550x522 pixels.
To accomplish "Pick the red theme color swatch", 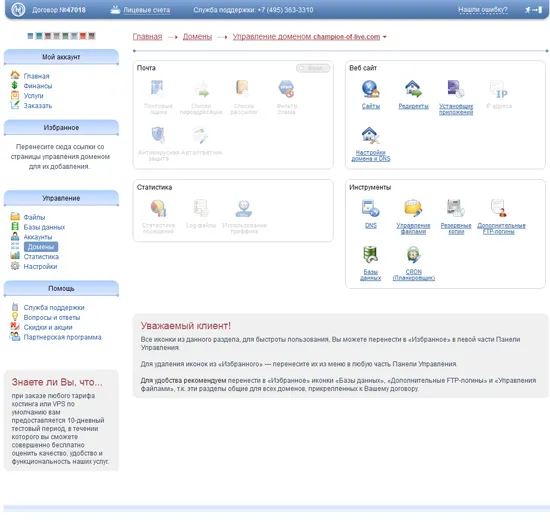I will click(83, 36).
